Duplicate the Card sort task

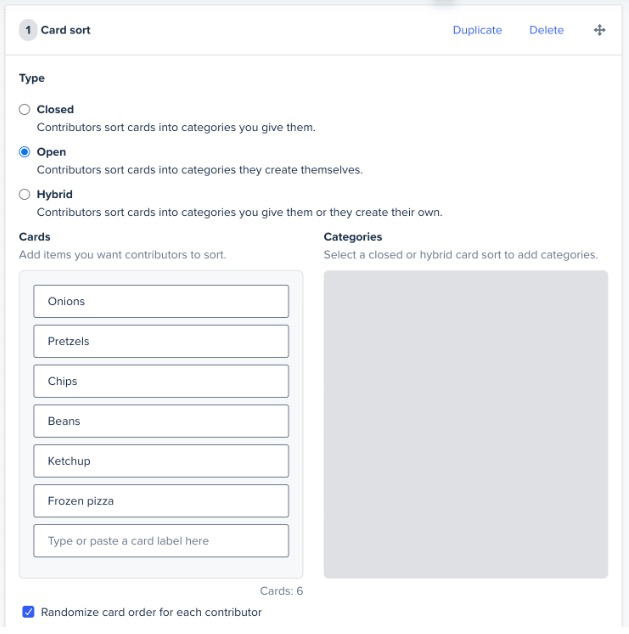coord(477,30)
